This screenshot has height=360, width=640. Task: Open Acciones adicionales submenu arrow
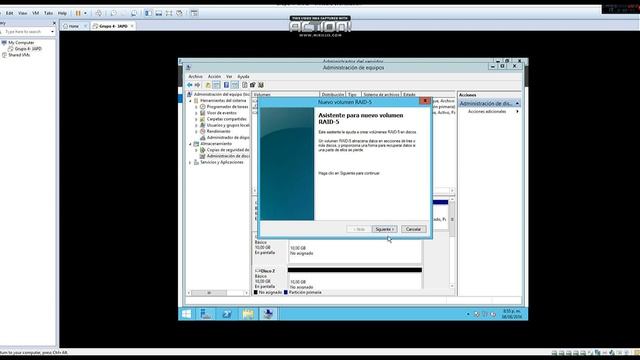click(x=518, y=111)
